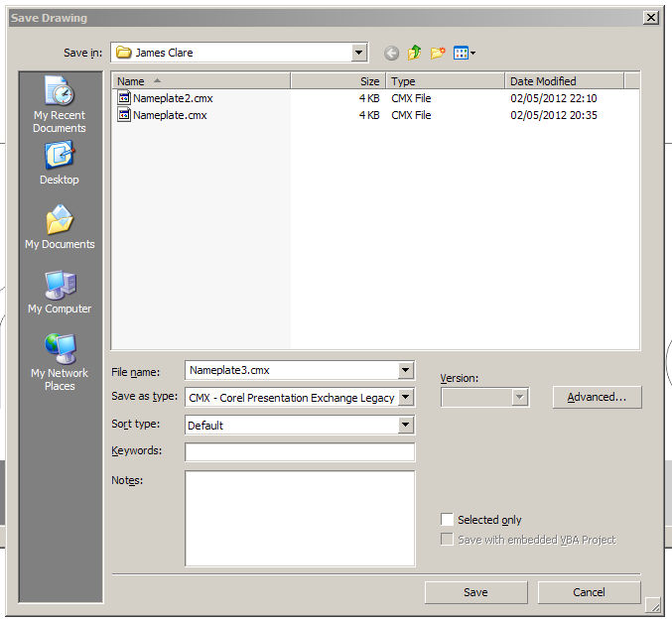
Task: Go to the Desktop location
Action: 60,164
